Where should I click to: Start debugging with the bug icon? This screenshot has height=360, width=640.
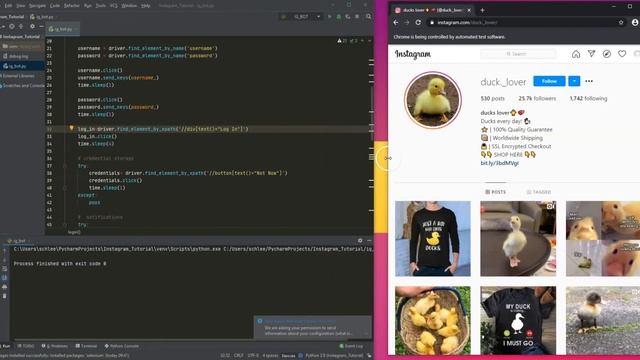pyautogui.click(x=338, y=17)
